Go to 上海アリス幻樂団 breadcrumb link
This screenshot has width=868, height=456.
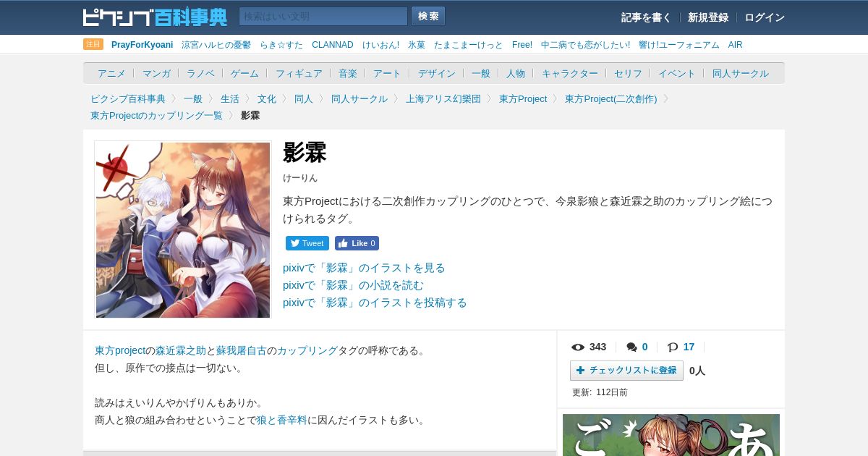click(x=443, y=98)
